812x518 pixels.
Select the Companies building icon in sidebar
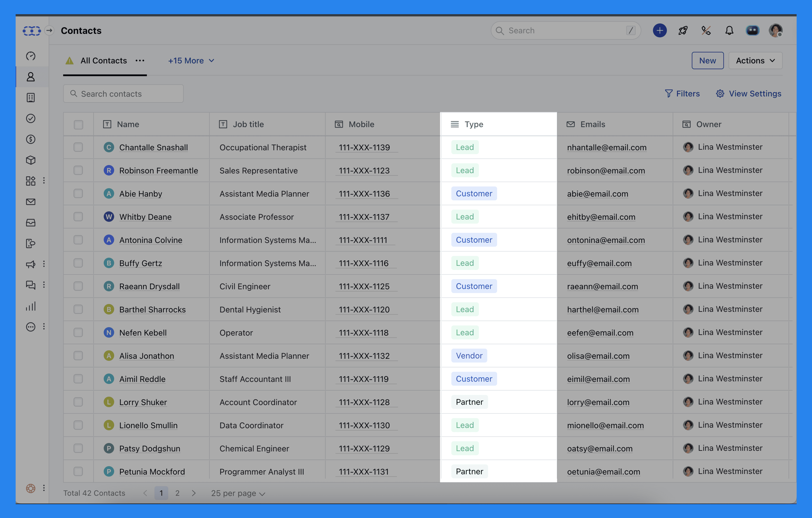(31, 98)
